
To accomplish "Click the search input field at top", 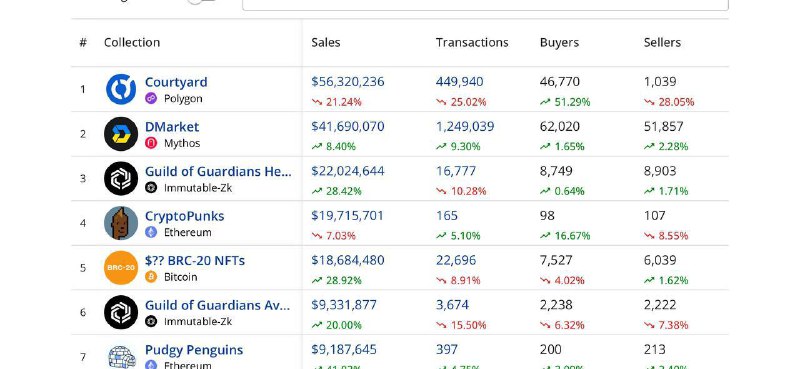I will click(x=485, y=4).
